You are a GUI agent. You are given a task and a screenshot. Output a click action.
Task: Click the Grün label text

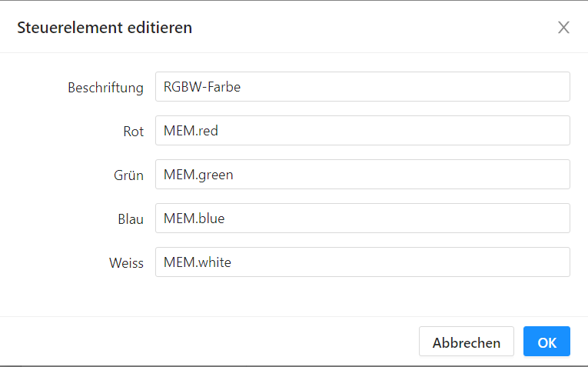click(x=128, y=175)
